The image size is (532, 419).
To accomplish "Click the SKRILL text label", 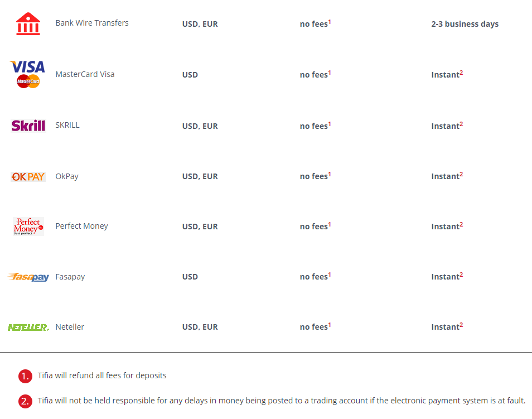I will 67,125.
